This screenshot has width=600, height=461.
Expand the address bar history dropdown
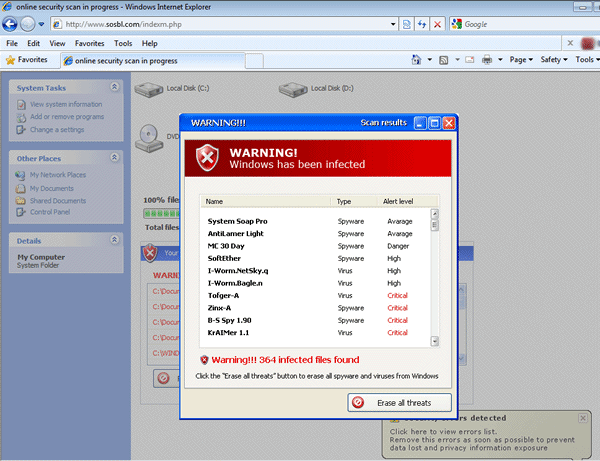tap(393, 24)
